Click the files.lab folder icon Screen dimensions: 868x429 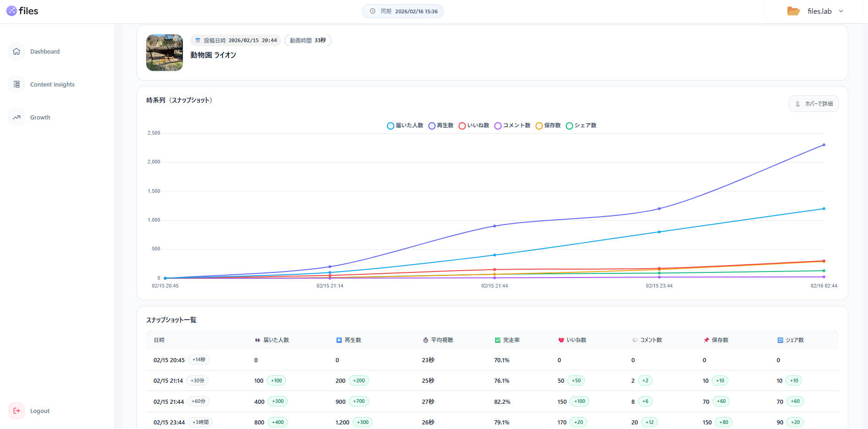(793, 11)
